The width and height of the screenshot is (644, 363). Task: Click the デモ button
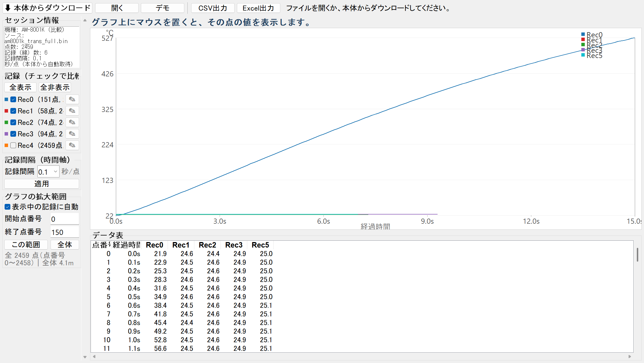pos(162,8)
